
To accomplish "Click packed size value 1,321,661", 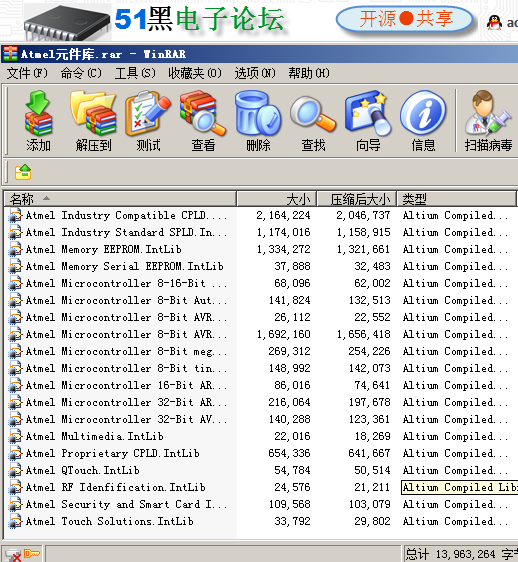I will [363, 249].
